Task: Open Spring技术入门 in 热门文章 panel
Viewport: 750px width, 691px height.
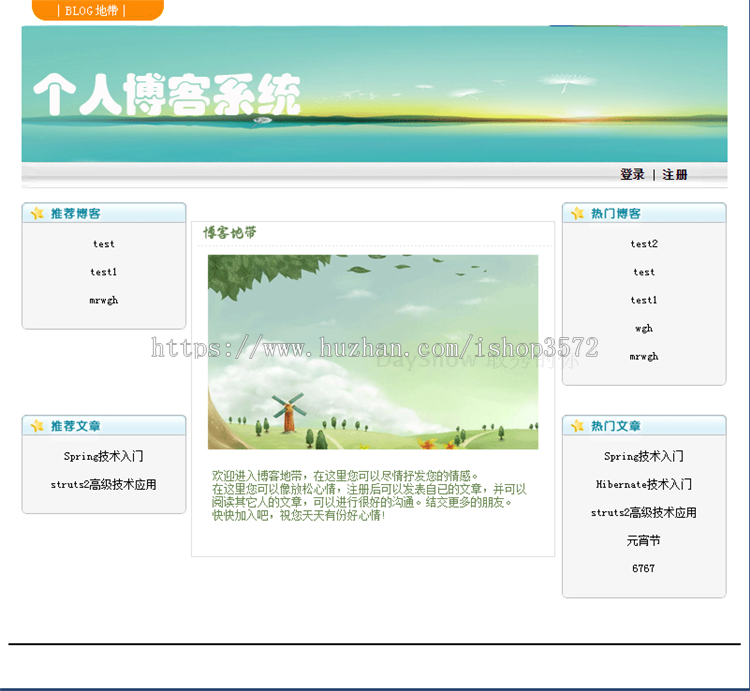Action: (x=644, y=456)
